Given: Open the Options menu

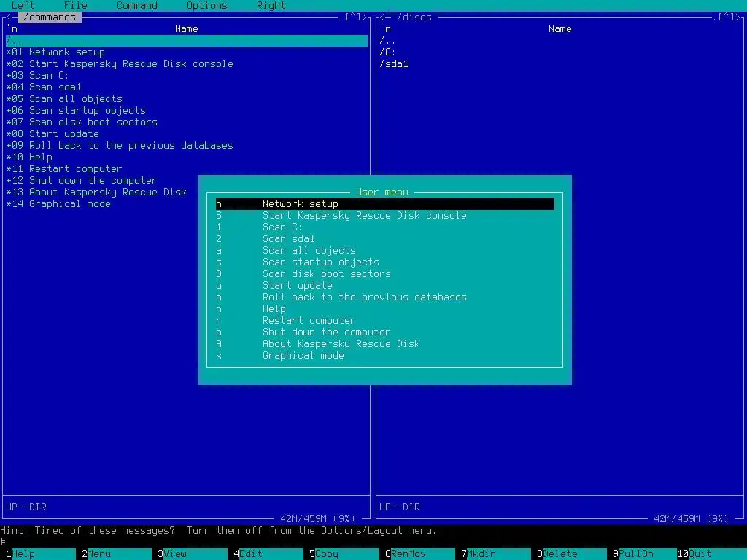Looking at the screenshot, I should [206, 5].
